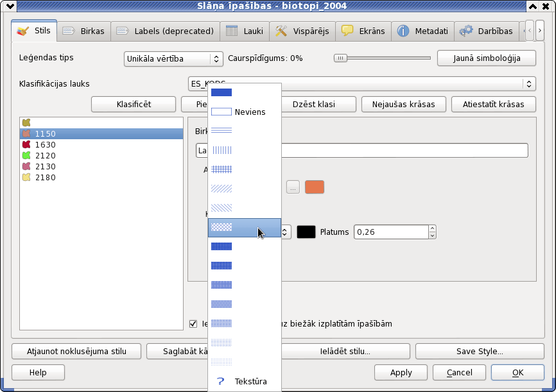Click the Apply button
556x392 pixels.
point(401,373)
